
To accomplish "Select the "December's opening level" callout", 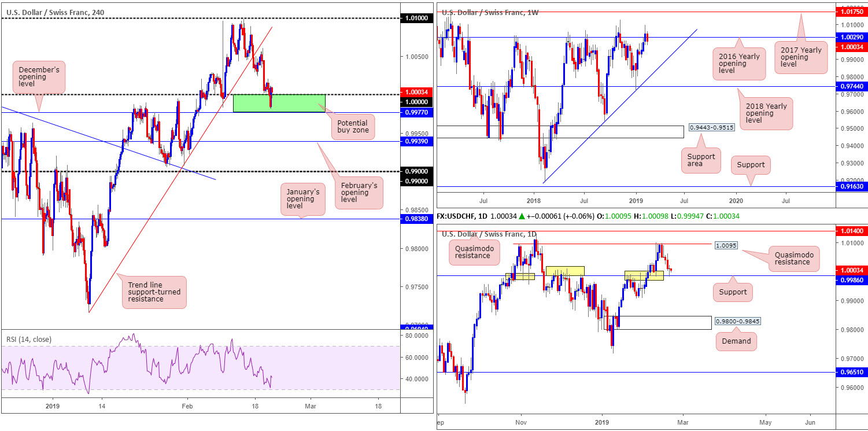I will (x=39, y=76).
